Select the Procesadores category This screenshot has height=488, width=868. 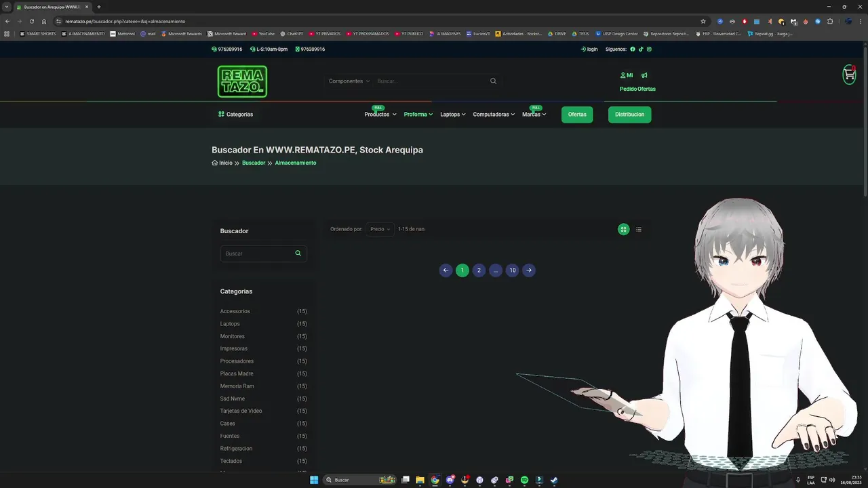click(237, 361)
